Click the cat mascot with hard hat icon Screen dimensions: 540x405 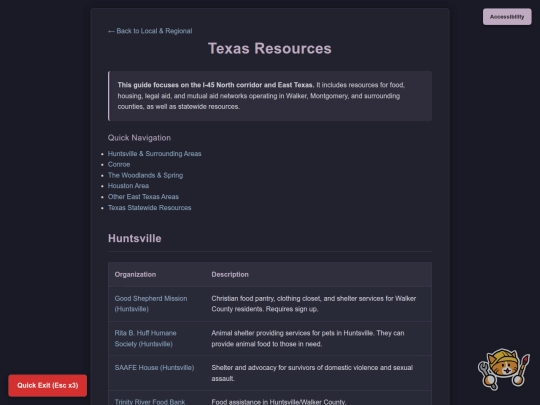(503, 369)
